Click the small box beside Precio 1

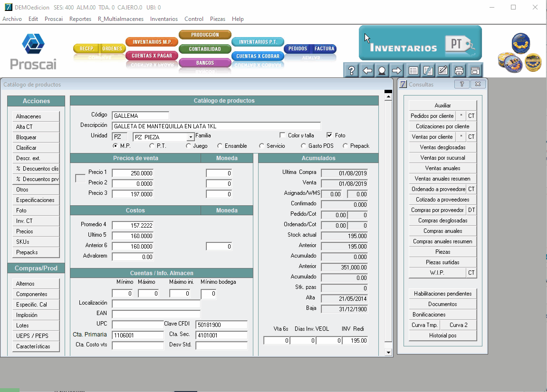click(x=80, y=178)
